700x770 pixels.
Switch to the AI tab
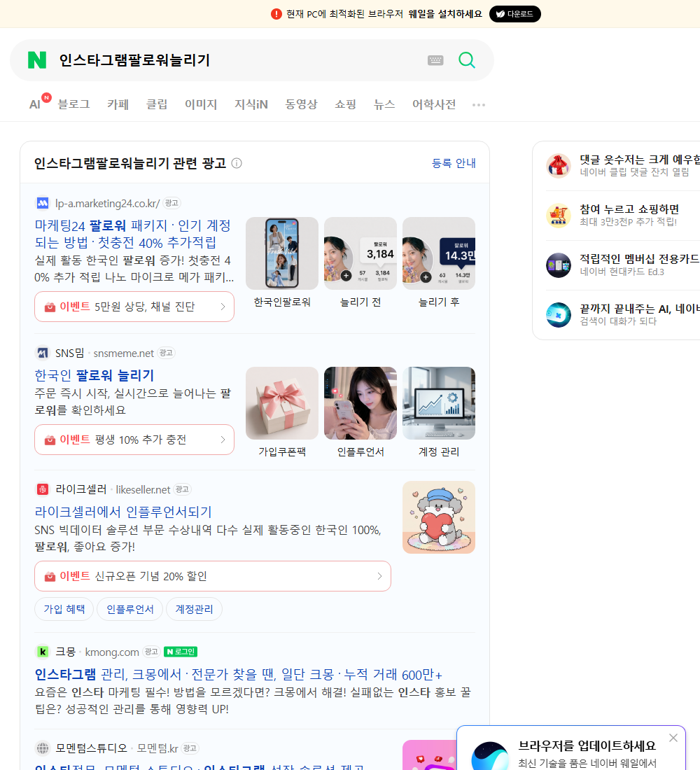[x=36, y=104]
